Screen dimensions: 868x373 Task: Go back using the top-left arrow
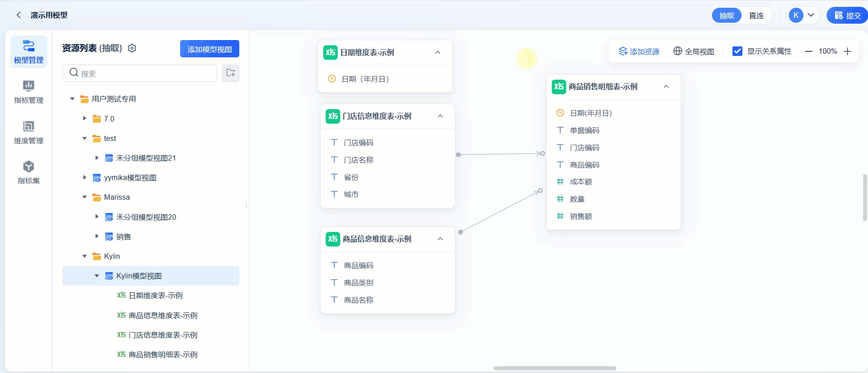[x=19, y=15]
